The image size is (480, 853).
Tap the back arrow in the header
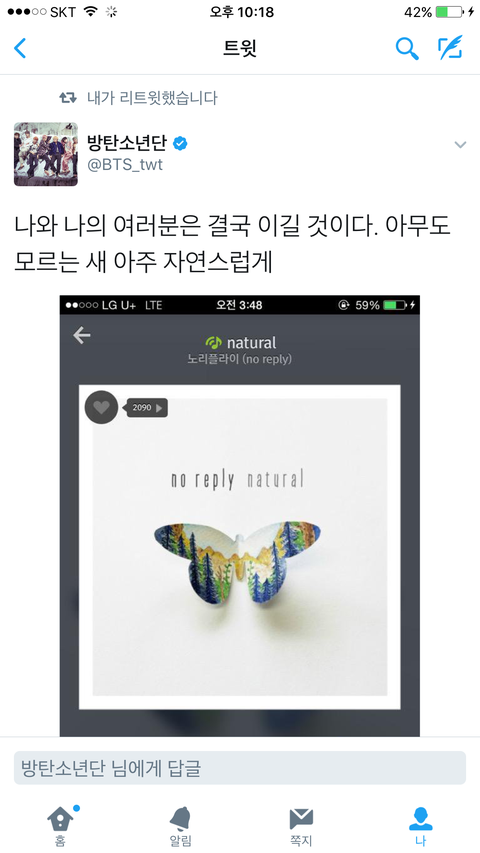(x=20, y=48)
